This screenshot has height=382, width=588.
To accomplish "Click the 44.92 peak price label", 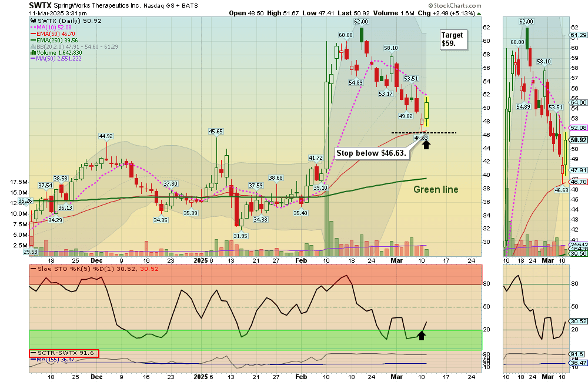I will [x=106, y=136].
